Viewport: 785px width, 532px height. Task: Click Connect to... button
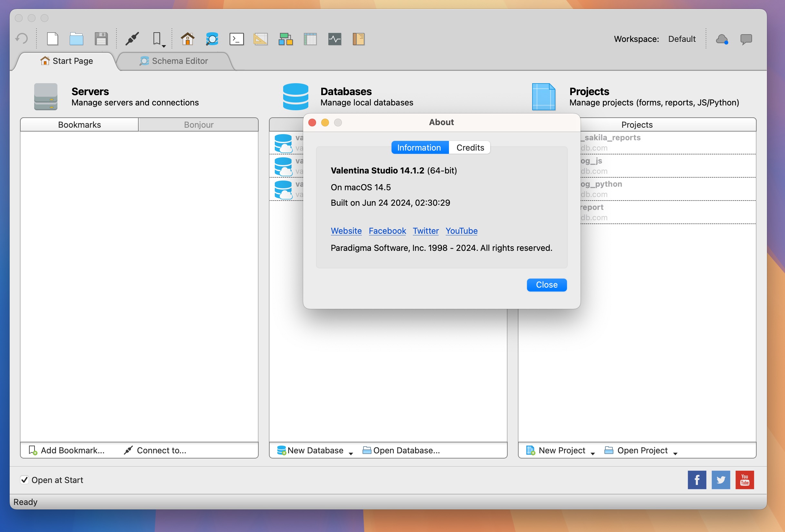click(155, 450)
